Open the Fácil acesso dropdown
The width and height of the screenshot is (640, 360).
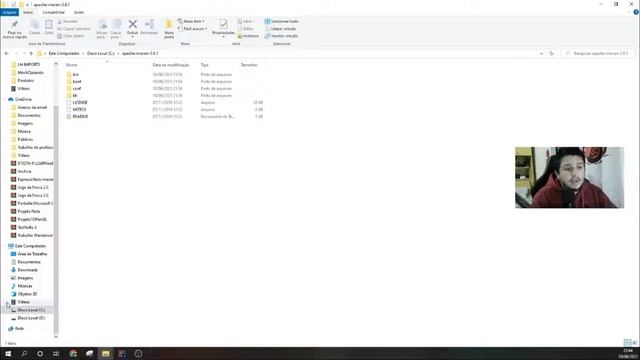[193, 29]
